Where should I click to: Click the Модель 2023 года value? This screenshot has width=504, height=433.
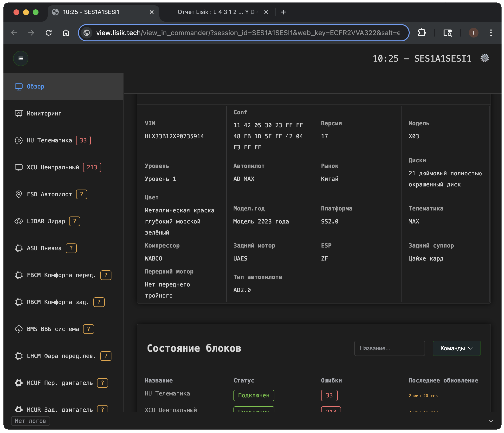261,222
